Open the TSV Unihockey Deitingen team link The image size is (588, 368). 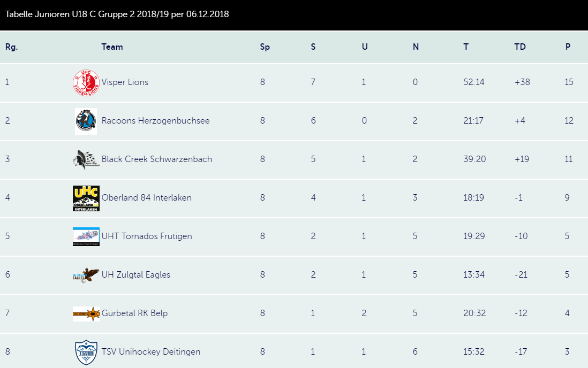pyautogui.click(x=150, y=352)
